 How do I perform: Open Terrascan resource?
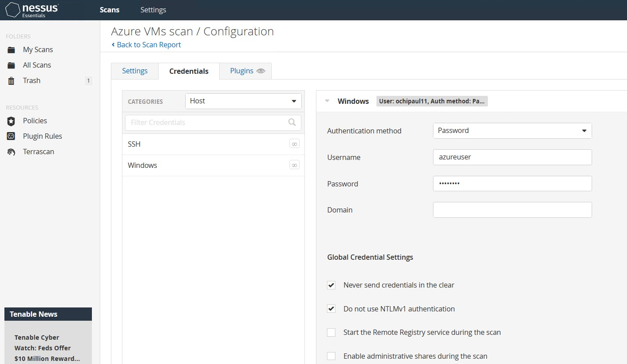point(38,152)
